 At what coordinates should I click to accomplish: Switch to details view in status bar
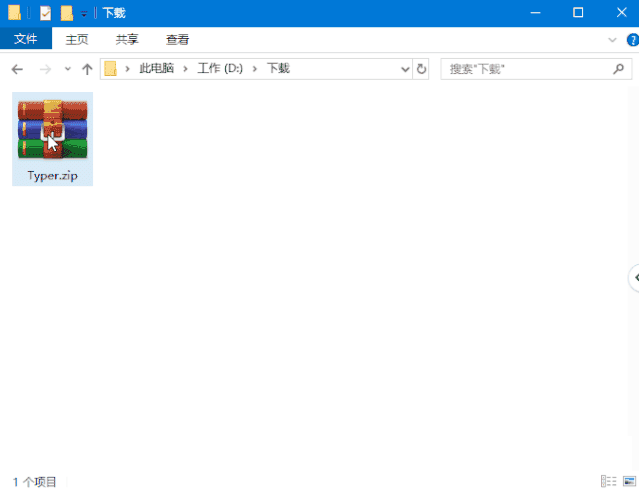point(609,481)
